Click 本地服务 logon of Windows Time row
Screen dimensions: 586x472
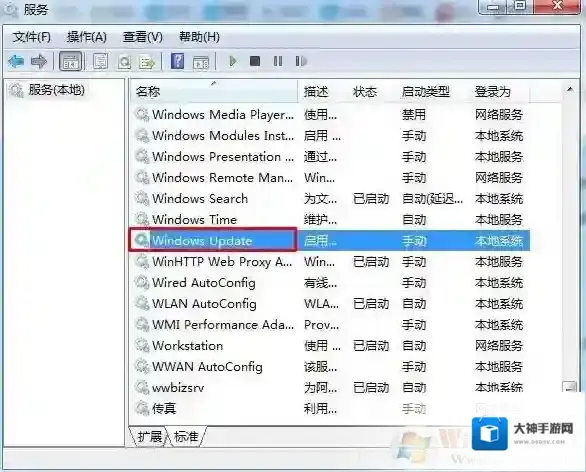coord(499,219)
